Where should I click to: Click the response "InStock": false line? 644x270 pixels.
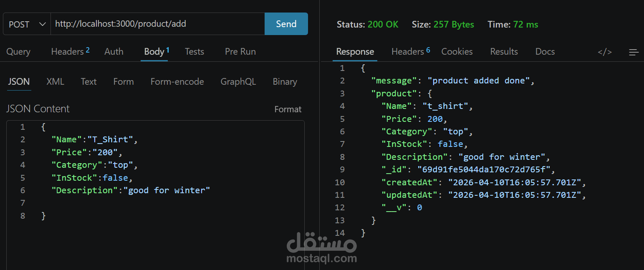pos(424,144)
